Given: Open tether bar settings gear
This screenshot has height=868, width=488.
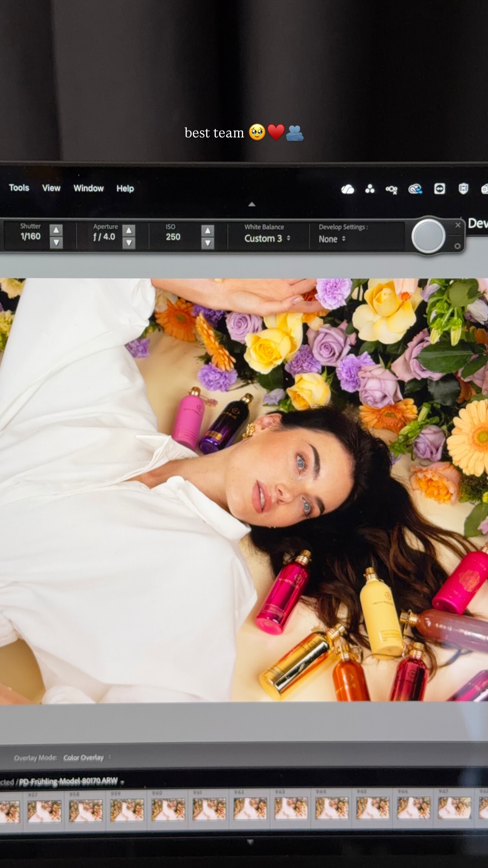Looking at the screenshot, I should [x=457, y=246].
